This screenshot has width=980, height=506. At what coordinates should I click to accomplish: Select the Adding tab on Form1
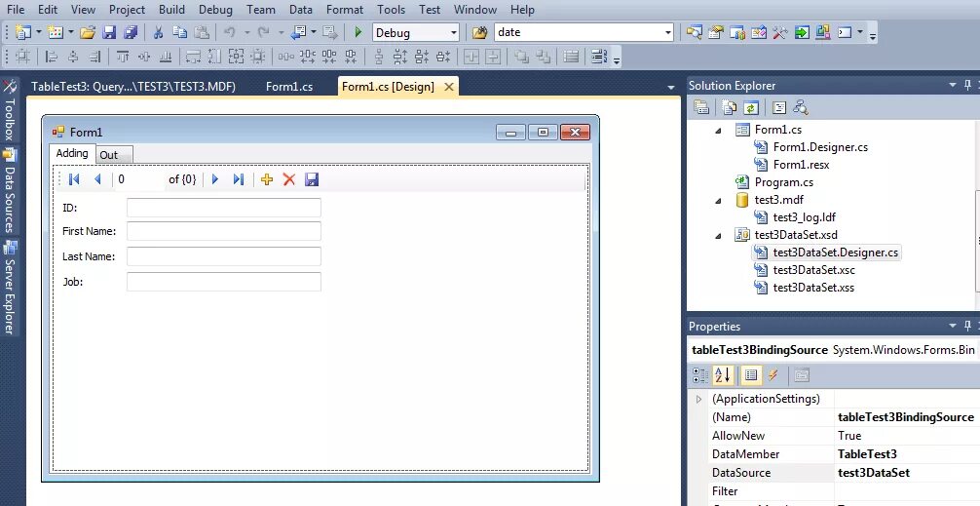point(72,153)
